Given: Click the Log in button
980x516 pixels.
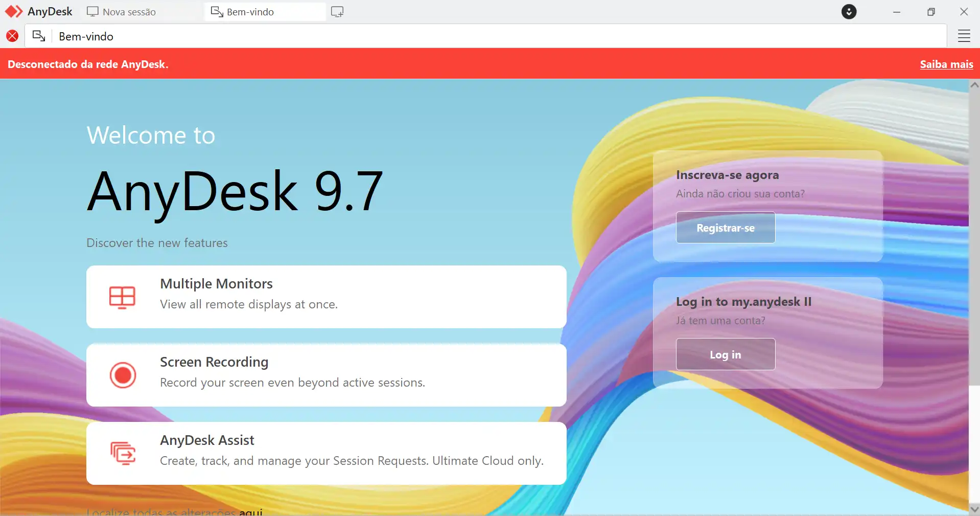Looking at the screenshot, I should [726, 354].
